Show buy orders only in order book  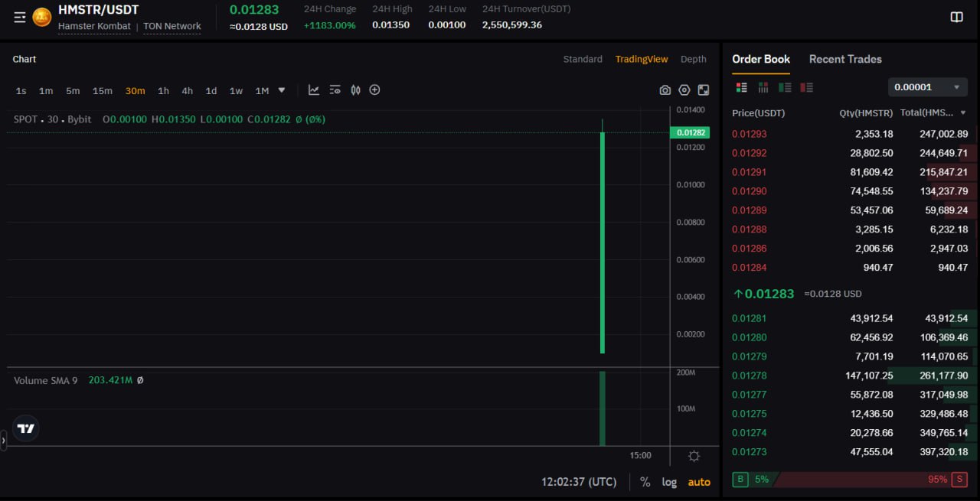[785, 87]
